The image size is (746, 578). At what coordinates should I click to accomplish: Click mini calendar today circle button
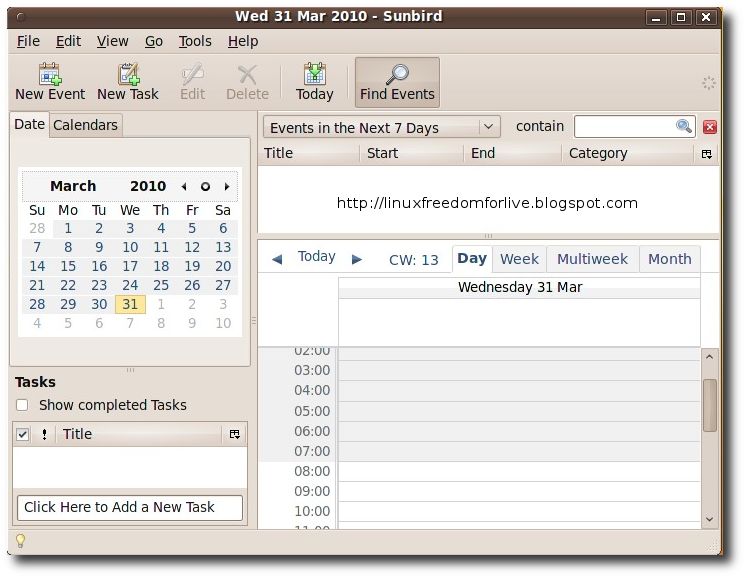coord(205,186)
